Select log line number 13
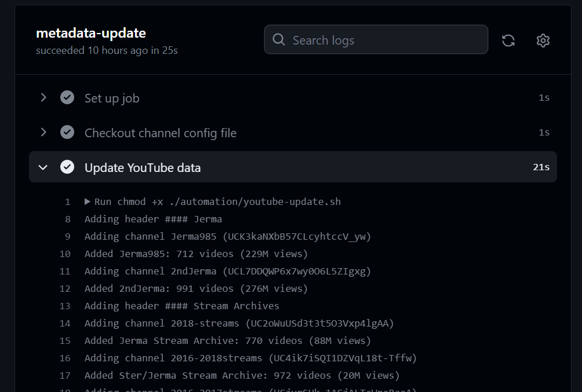The image size is (582, 392). [64, 306]
